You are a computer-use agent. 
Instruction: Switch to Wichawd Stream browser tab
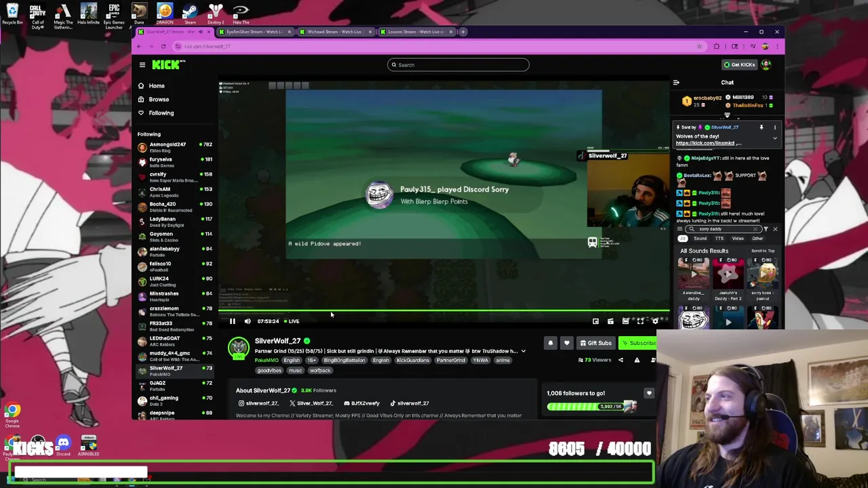pos(335,32)
